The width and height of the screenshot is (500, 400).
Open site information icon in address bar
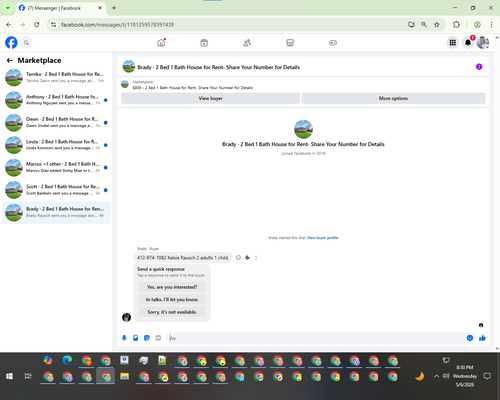pos(53,24)
